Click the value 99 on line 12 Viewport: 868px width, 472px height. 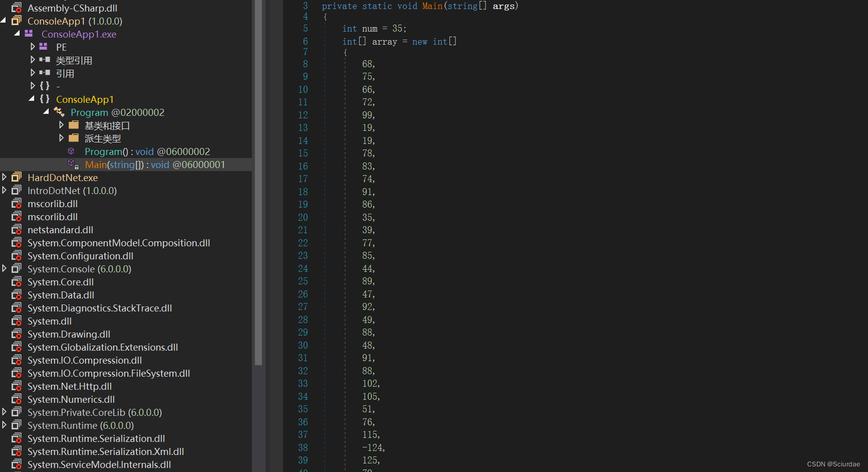point(368,115)
